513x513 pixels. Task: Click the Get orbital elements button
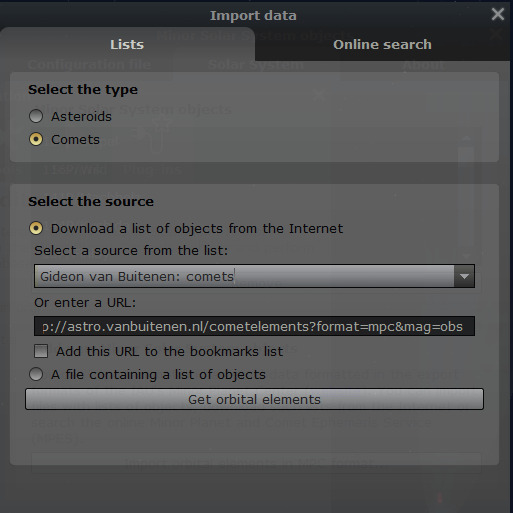[x=254, y=399]
